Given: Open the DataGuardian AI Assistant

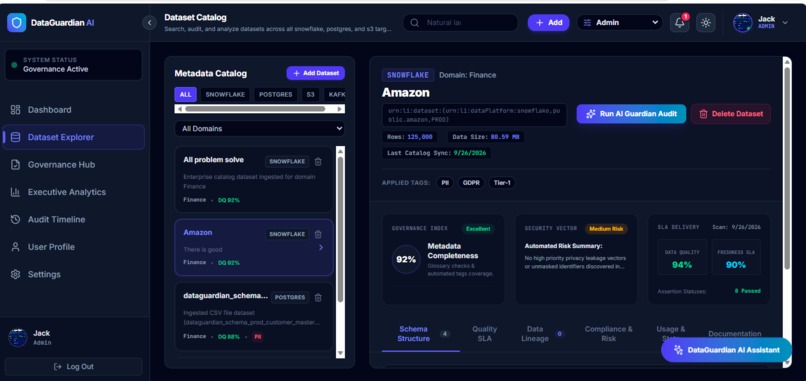Looking at the screenshot, I should tap(726, 350).
